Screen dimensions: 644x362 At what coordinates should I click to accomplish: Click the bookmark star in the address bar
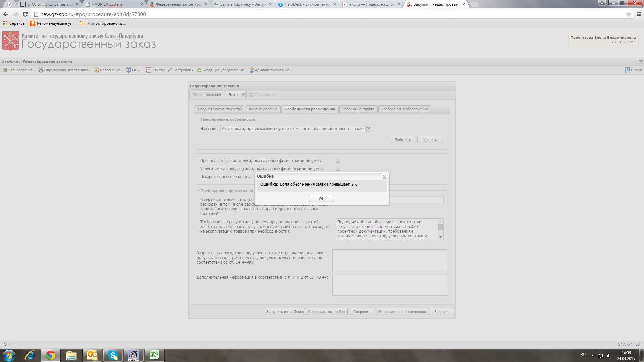[x=629, y=14]
